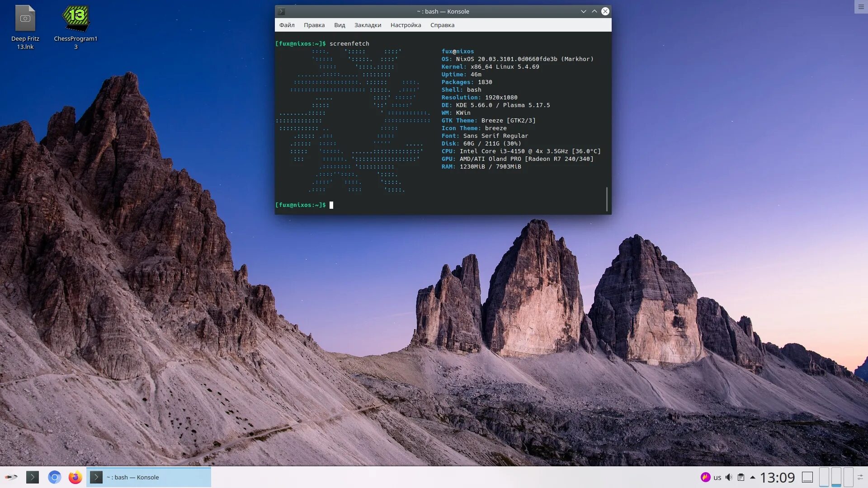The height and width of the screenshot is (488, 868).
Task: Click the Konsole window icon in title bar
Action: pyautogui.click(x=281, y=11)
